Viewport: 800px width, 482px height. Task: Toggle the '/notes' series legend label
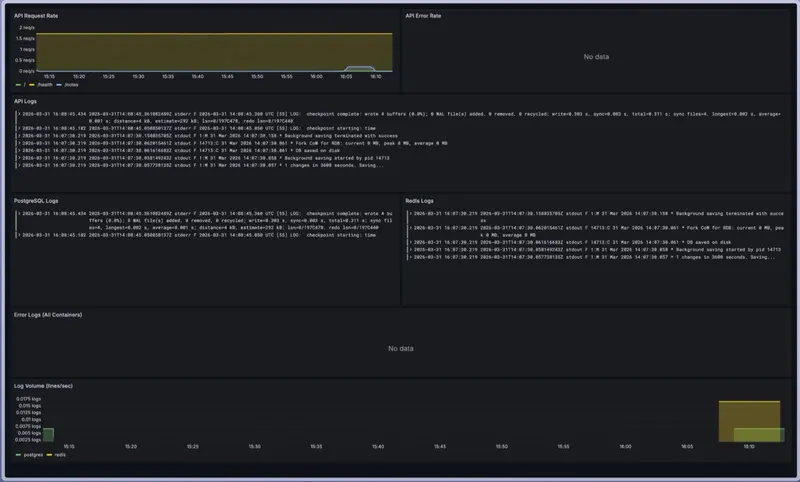point(71,85)
